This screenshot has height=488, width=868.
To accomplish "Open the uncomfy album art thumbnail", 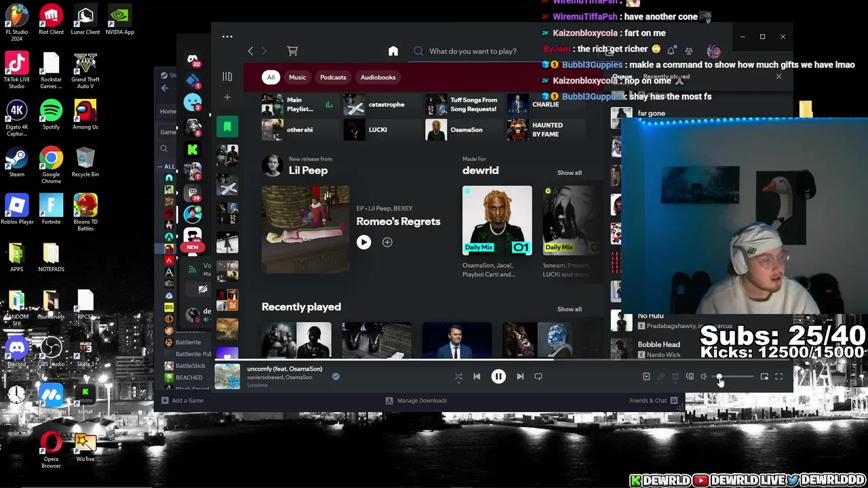I will point(227,376).
